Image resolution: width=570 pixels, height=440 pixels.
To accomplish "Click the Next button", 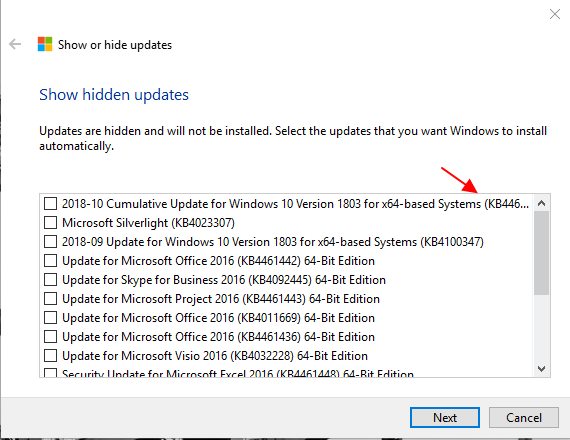I will point(445,417).
